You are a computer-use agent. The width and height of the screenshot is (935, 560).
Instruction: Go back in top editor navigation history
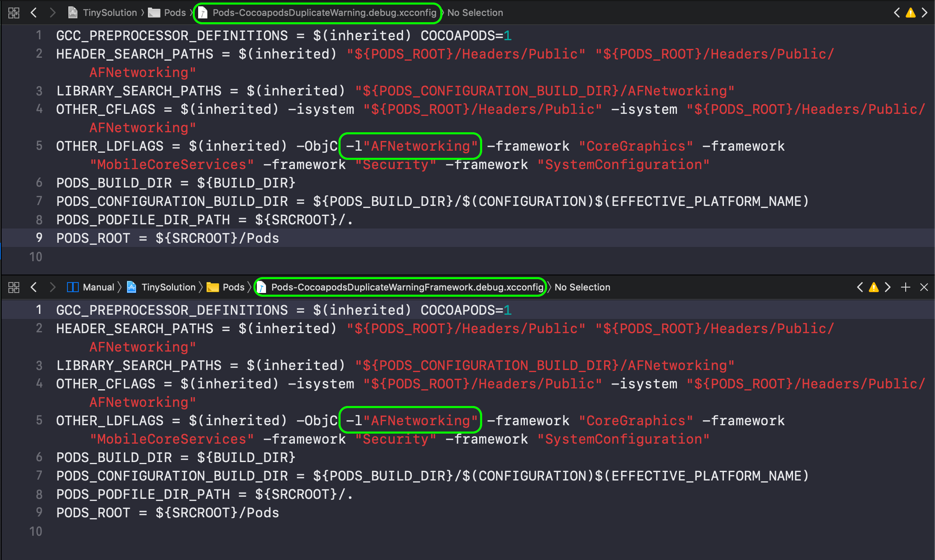(34, 13)
